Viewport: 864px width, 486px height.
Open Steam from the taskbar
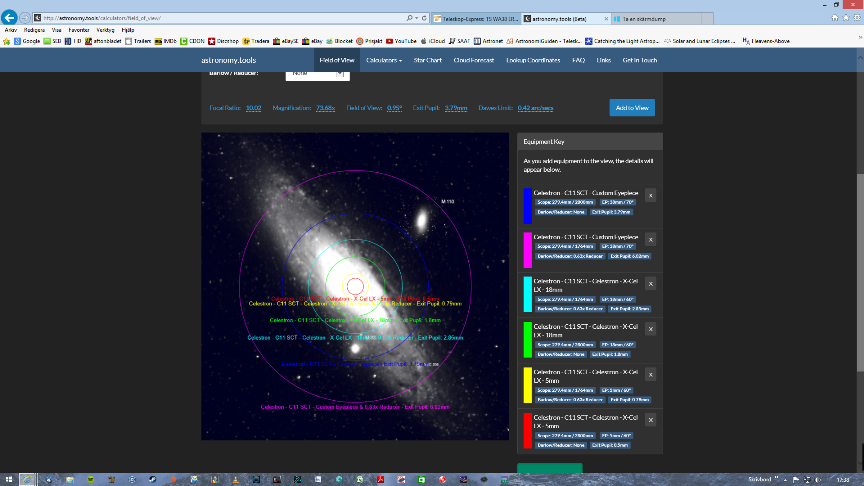click(x=152, y=479)
